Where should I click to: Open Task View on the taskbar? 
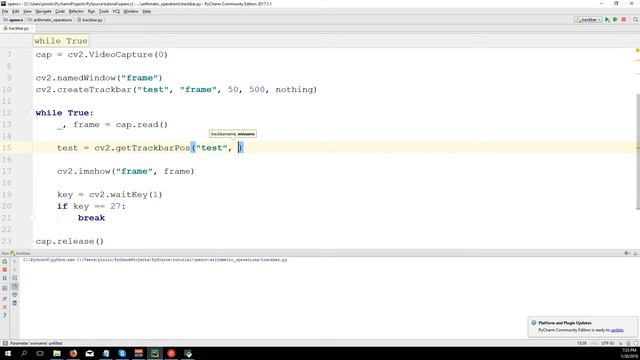(40, 353)
